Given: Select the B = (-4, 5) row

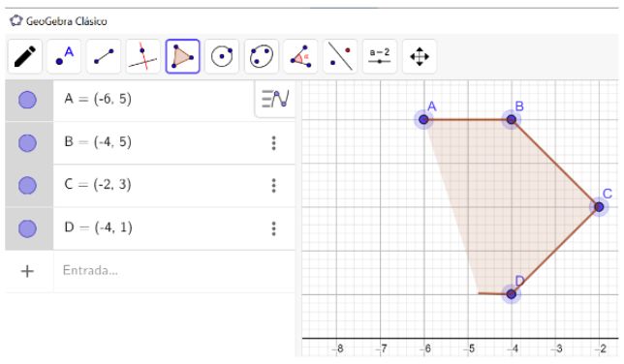Looking at the screenshot, I should (150, 143).
